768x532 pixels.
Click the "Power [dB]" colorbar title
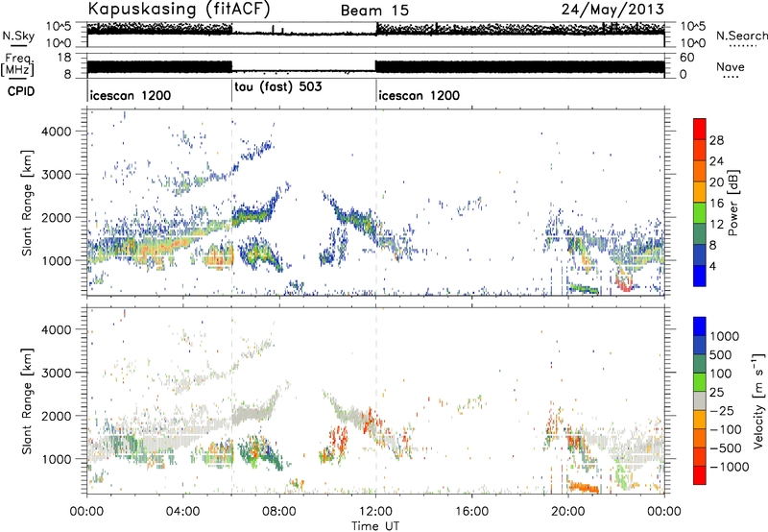732,203
